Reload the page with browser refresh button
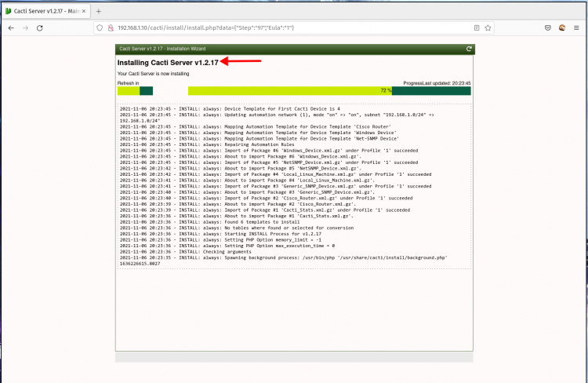588x383 pixels. click(45, 27)
